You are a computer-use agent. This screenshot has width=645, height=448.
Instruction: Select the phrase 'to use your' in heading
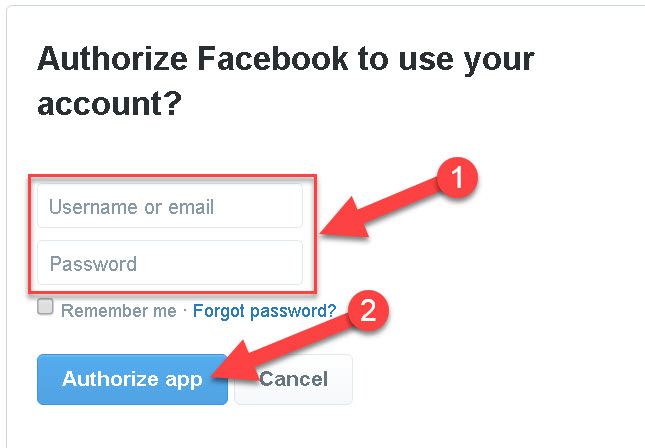click(x=456, y=59)
